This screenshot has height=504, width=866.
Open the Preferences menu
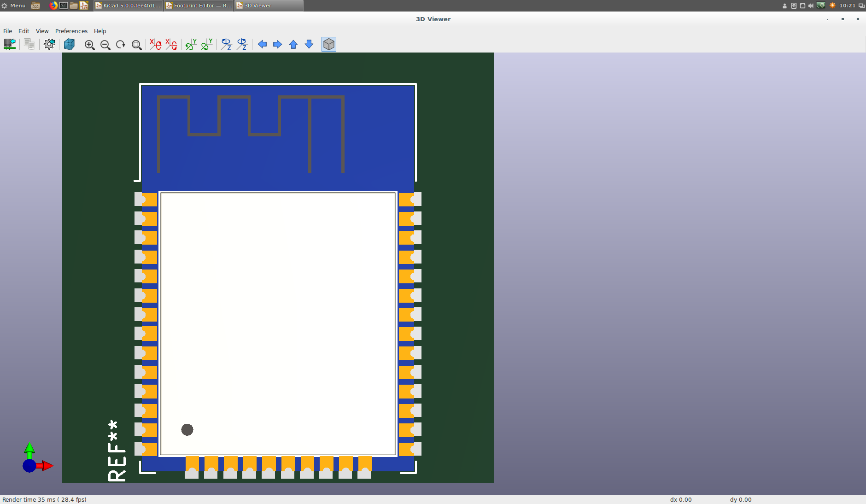coord(71,31)
